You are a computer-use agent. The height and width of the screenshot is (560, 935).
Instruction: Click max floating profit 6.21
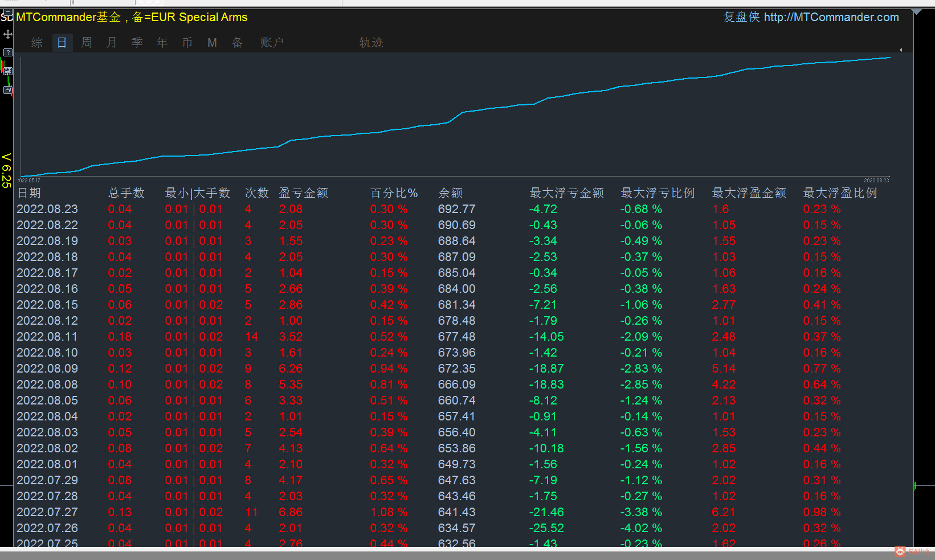pos(724,512)
